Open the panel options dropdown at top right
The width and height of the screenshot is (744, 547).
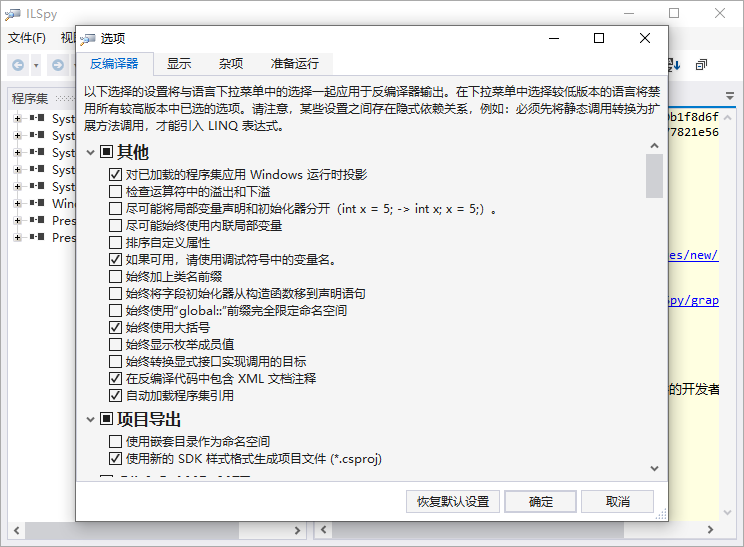pos(730,96)
